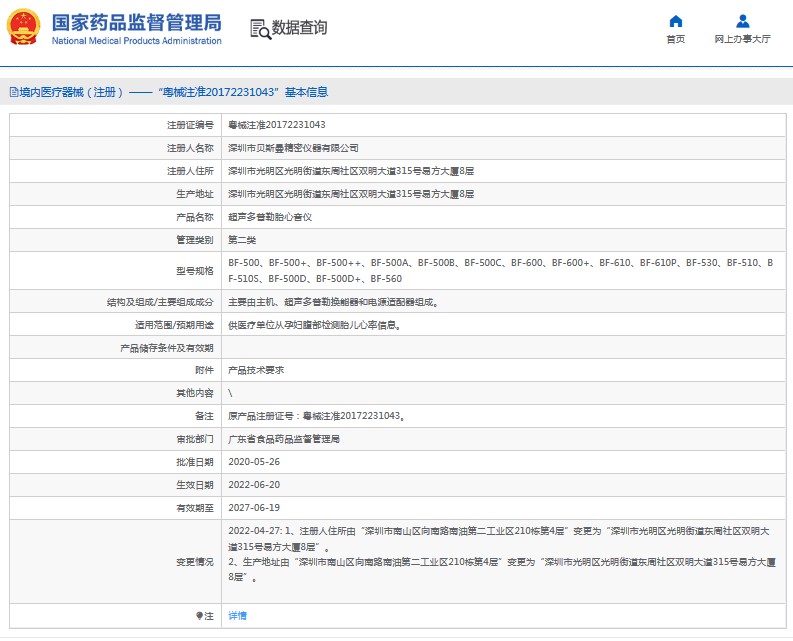Click registration number 粤械注准20172231043 value
Viewport: 793px width, 641px height.
coord(277,125)
